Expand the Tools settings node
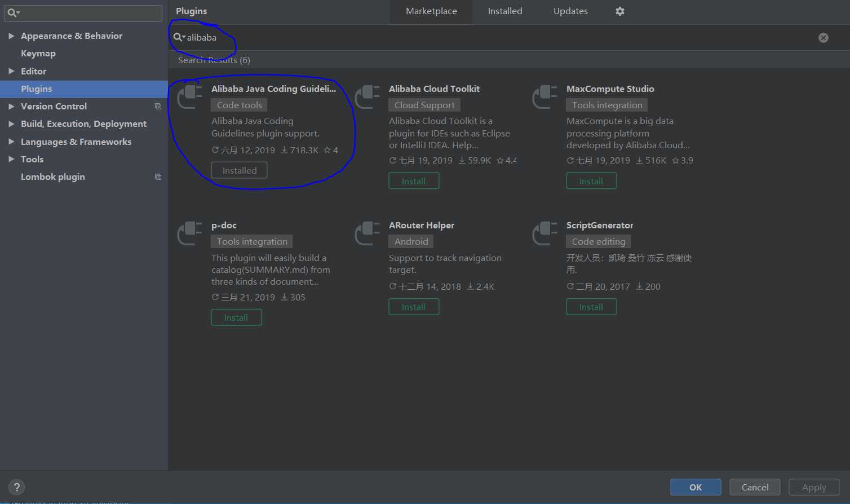Screen dimensions: 850x504 (11, 159)
